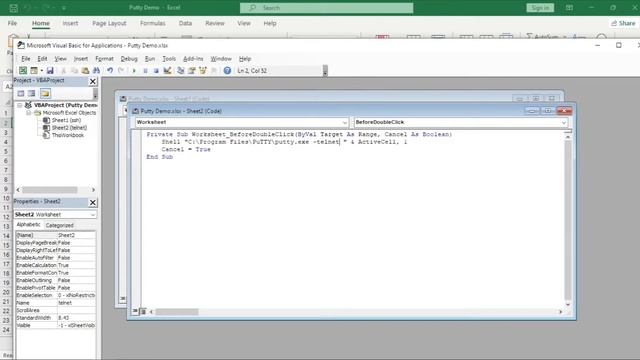Click Excel Sign in button

pyautogui.click(x=540, y=8)
